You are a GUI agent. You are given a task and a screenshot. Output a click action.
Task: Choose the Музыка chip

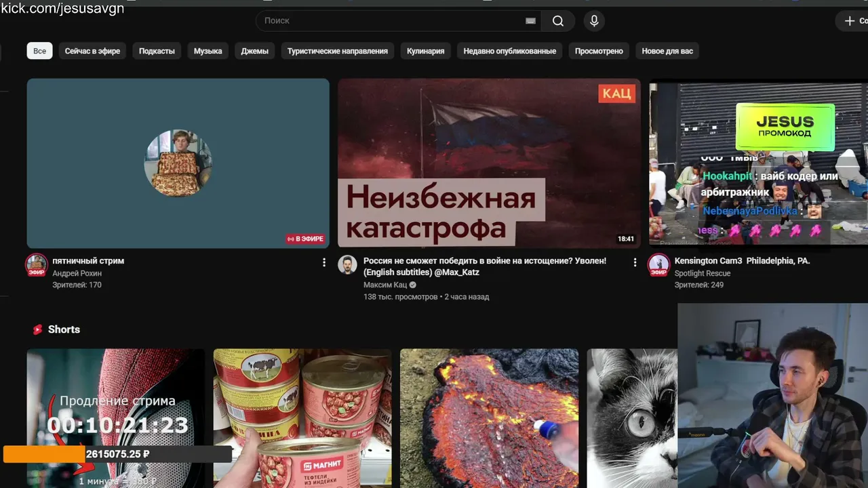coord(208,51)
